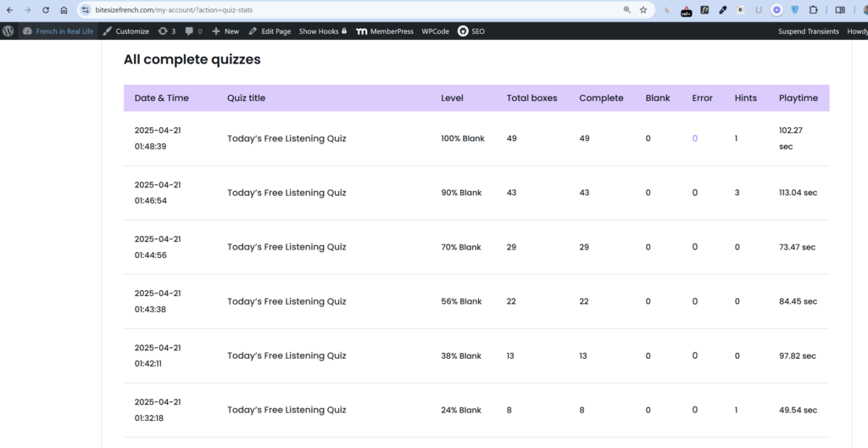Click the 2025-04-21 01:44:56 date cell
This screenshot has width=868, height=448.
pos(158,247)
